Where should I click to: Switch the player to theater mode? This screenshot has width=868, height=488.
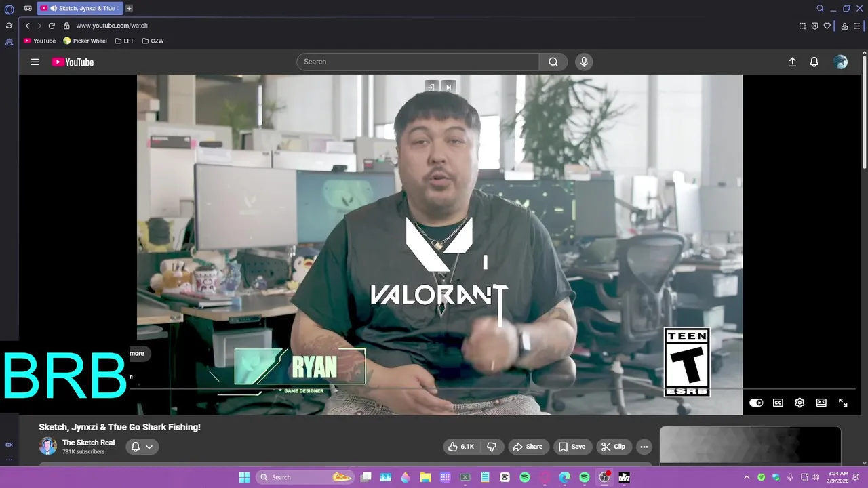(x=821, y=403)
